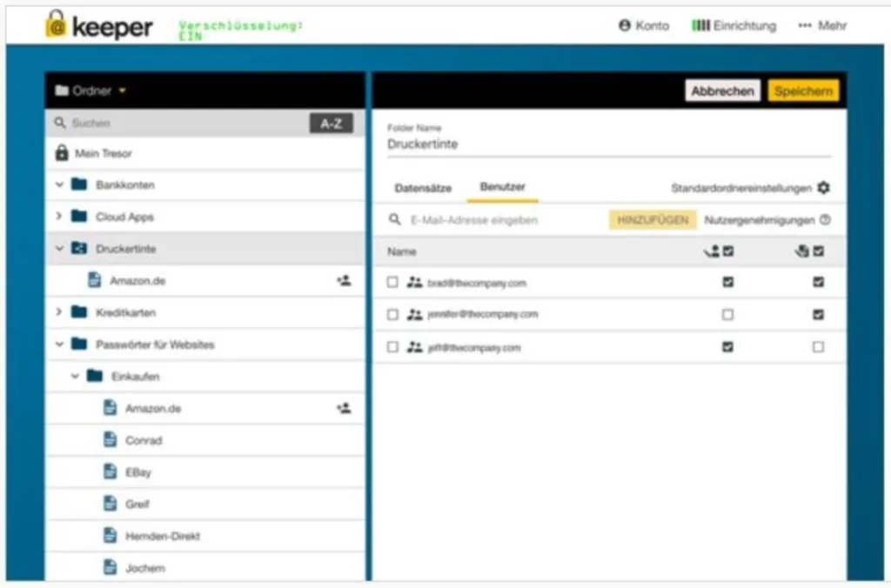Open the Mehr menu
Screen dimensions: 891x588
click(822, 25)
